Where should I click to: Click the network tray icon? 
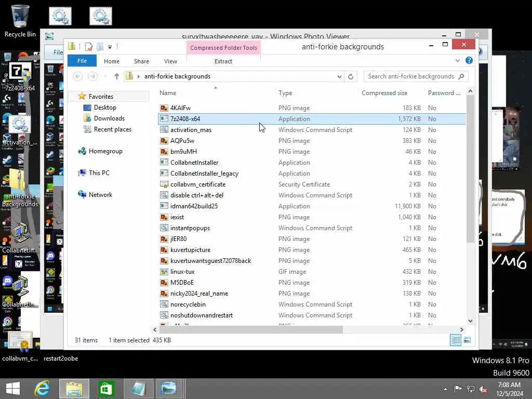471,389
